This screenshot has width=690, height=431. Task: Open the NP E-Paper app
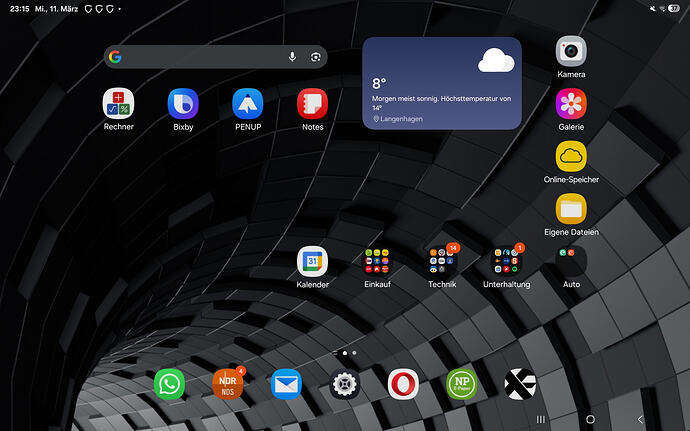pyautogui.click(x=462, y=384)
